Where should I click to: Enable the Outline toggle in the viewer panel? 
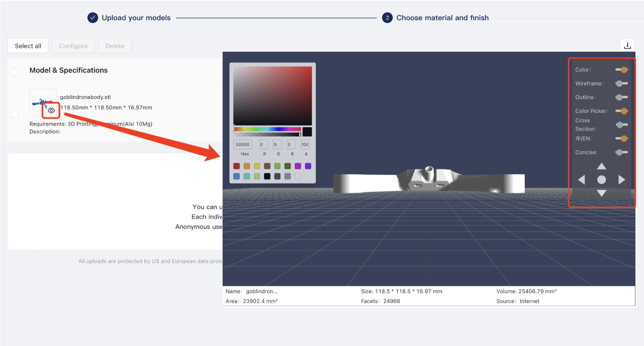[621, 97]
